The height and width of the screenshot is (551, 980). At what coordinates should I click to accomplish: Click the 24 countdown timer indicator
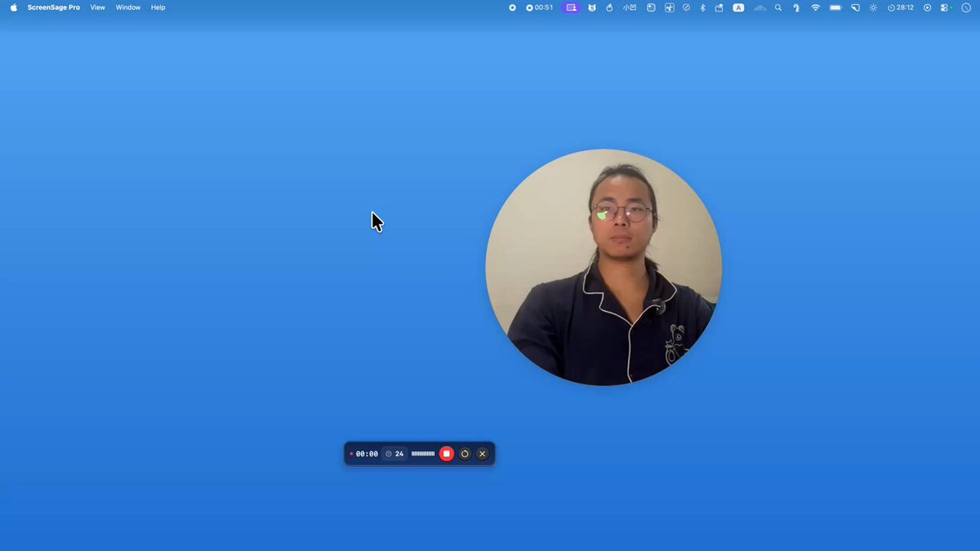(394, 454)
